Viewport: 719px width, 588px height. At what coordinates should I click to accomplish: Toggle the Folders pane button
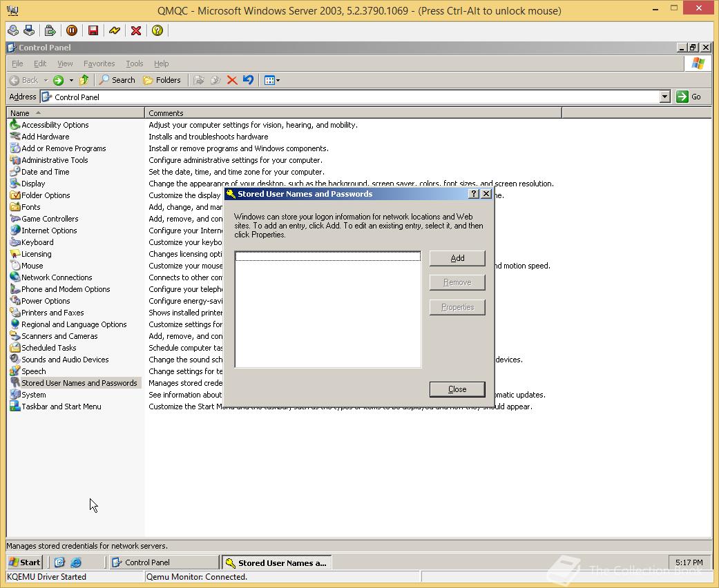(x=162, y=80)
